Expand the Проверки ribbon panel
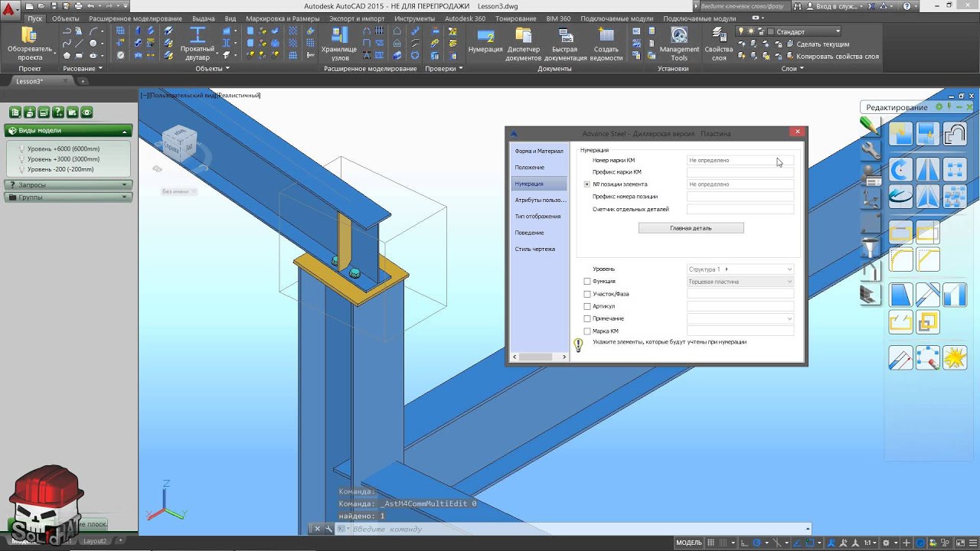980x551 pixels. click(x=444, y=69)
